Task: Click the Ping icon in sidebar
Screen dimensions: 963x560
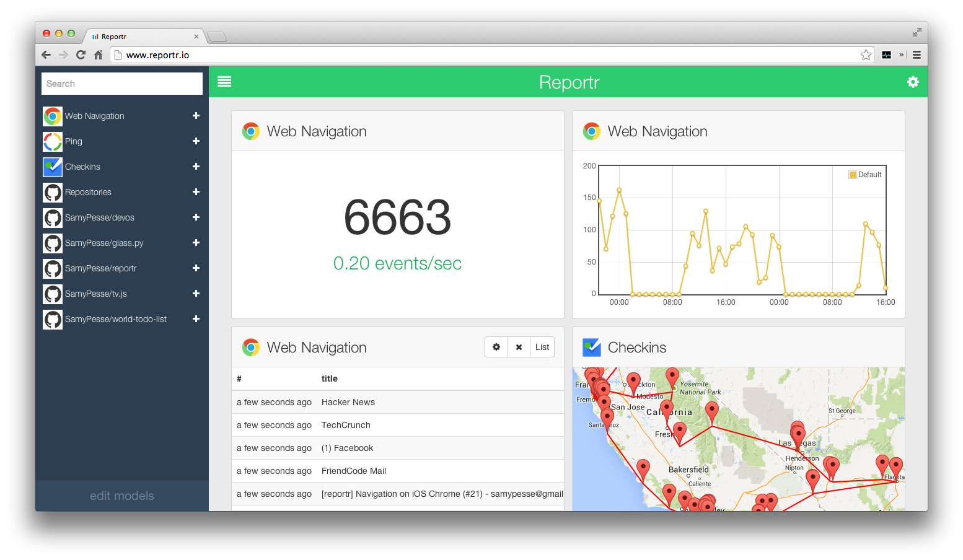Action: coord(53,141)
